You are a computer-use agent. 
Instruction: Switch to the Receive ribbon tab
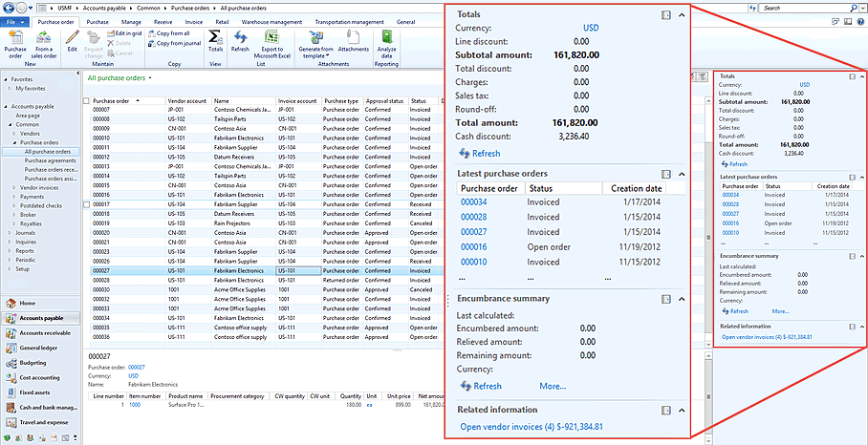(x=163, y=22)
